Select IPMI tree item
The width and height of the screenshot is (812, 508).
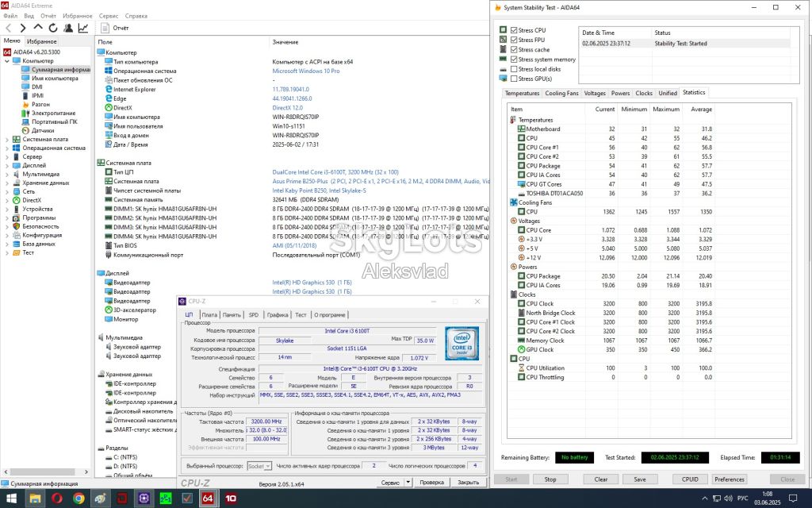click(37, 95)
